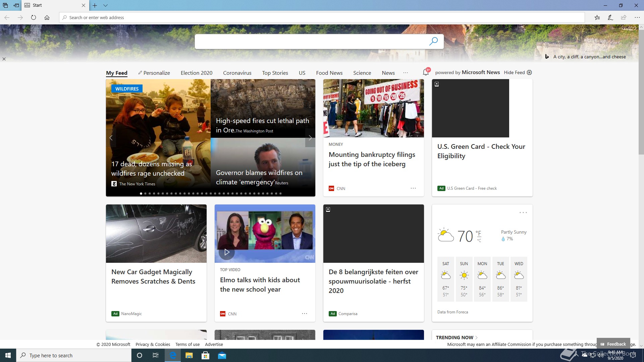The image size is (644, 362).
Task: Open Tuesday weather forecast
Action: pyautogui.click(x=500, y=279)
